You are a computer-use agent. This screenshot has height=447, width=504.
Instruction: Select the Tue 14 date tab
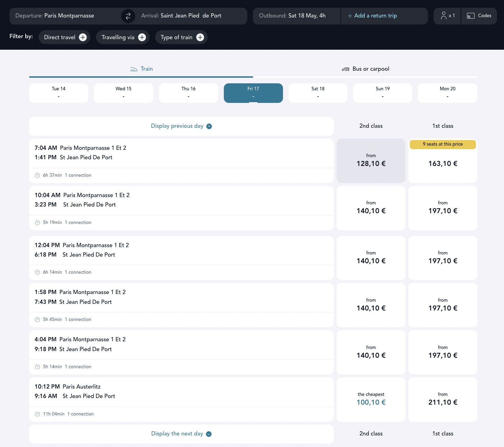(58, 93)
